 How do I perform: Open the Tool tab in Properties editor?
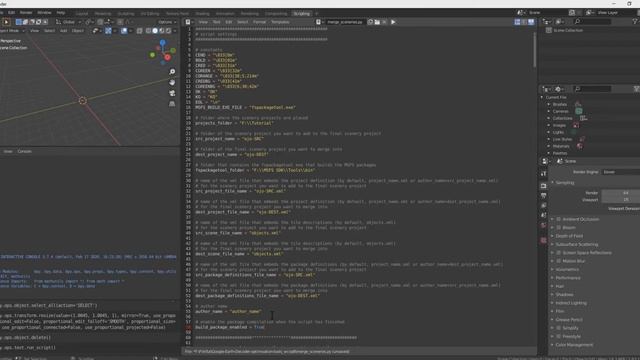[543, 174]
